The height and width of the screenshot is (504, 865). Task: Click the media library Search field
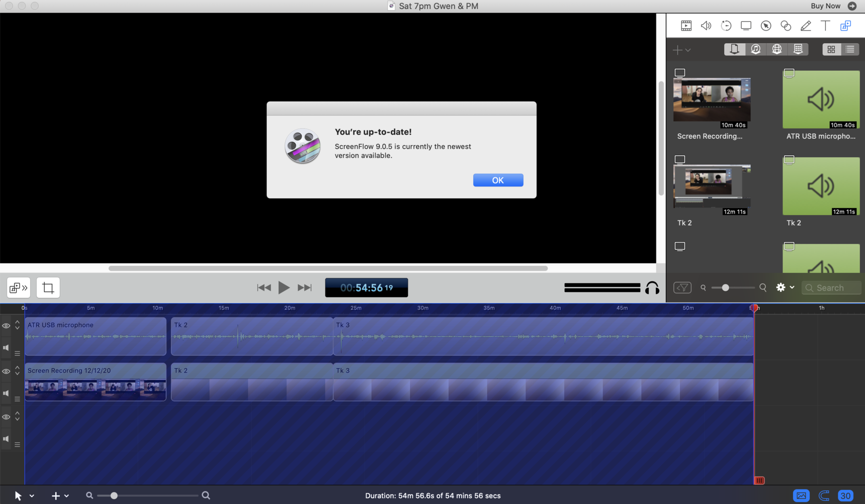point(831,287)
